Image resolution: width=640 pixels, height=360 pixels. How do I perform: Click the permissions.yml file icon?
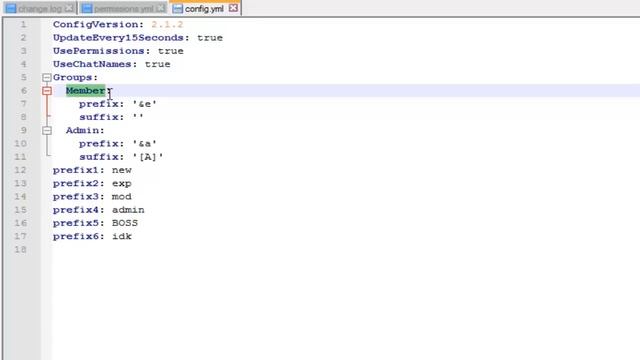[87, 9]
